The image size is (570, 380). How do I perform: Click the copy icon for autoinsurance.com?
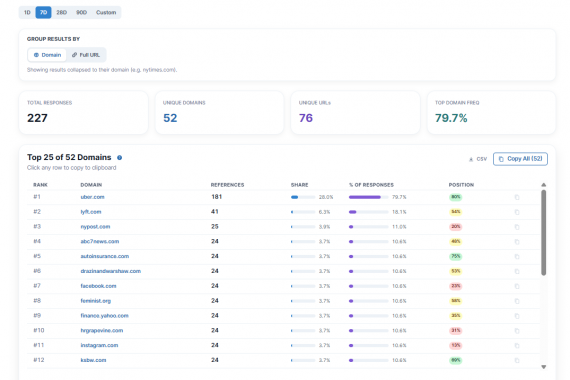[x=517, y=256]
